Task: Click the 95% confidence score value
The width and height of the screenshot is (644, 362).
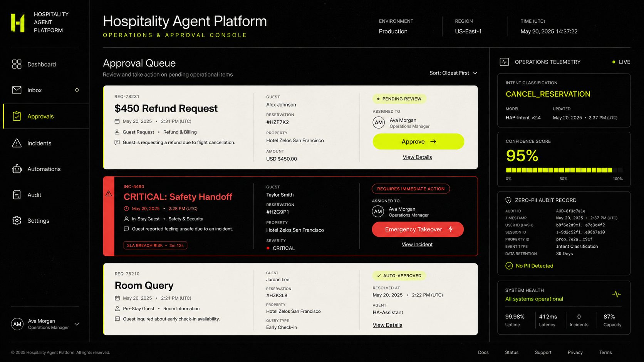Action: coord(522,156)
